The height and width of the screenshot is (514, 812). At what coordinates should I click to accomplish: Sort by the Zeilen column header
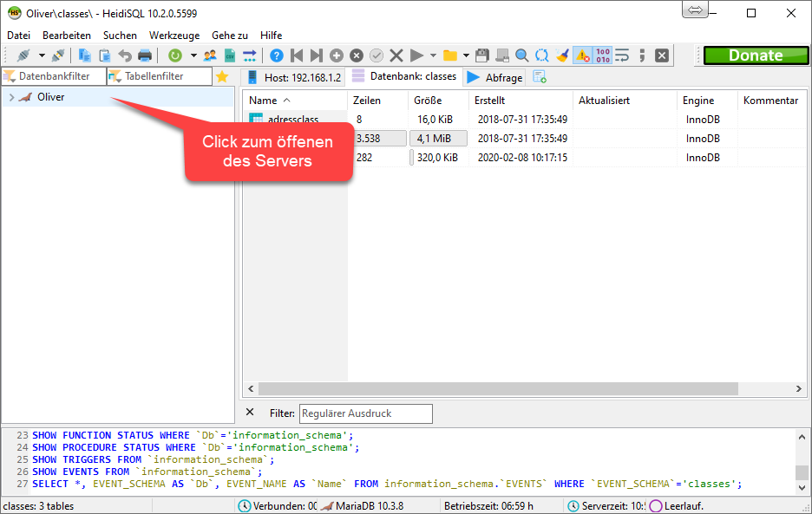[x=377, y=101]
